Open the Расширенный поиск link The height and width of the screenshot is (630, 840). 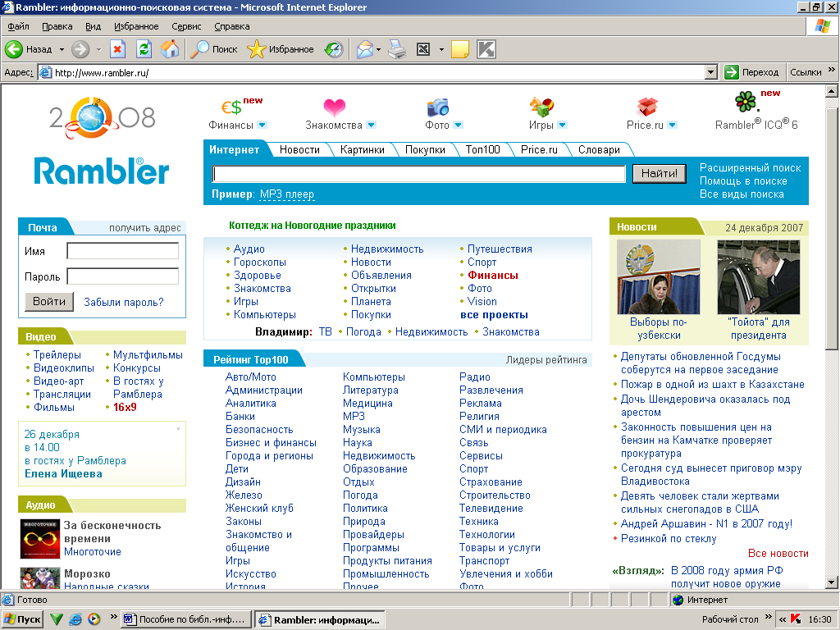point(750,167)
